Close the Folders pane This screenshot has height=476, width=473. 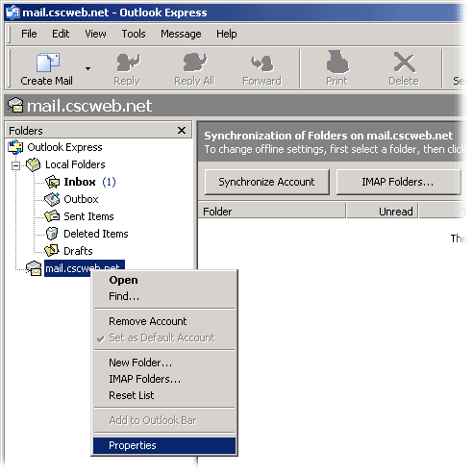click(x=182, y=130)
